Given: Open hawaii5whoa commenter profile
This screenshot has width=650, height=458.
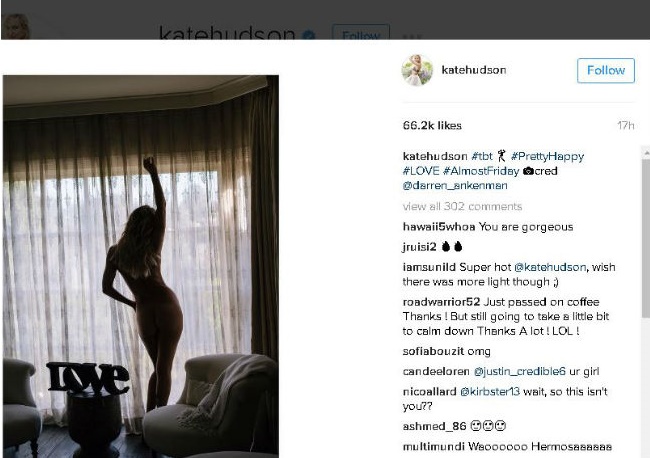Looking at the screenshot, I should click(x=439, y=227).
